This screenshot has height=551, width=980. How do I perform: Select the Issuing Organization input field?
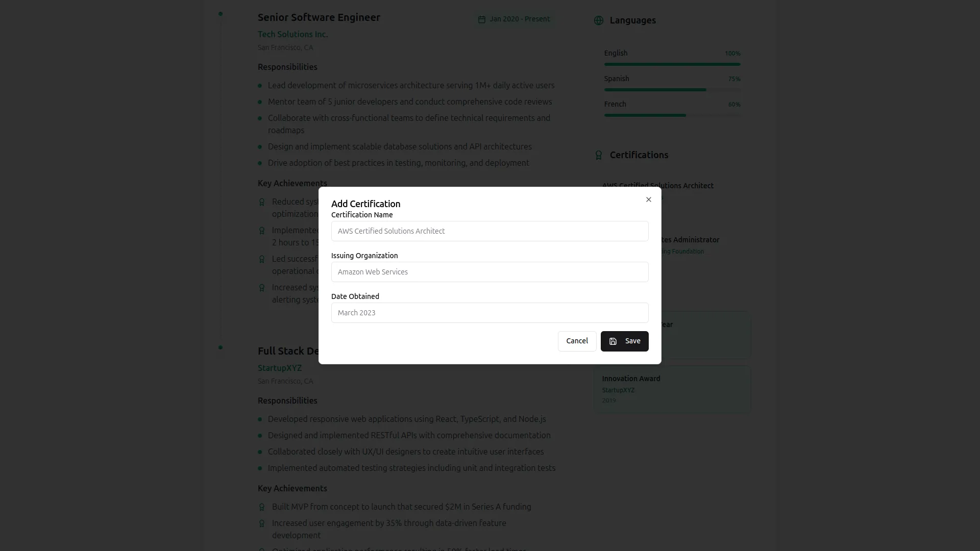pyautogui.click(x=489, y=271)
